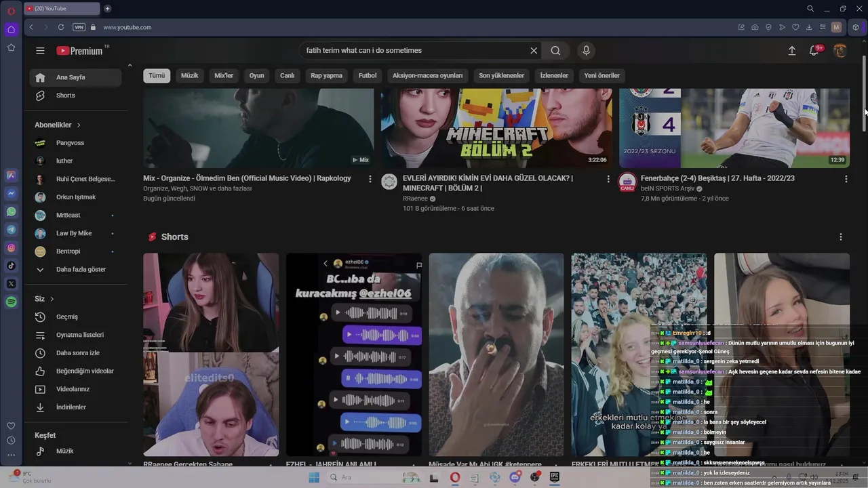Open Aria AI in the Opera sidebar
The width and height of the screenshot is (868, 488).
click(11, 175)
